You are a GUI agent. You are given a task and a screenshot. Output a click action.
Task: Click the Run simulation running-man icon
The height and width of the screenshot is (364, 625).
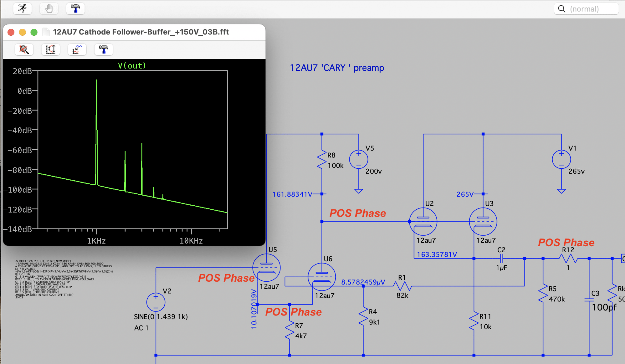[23, 9]
